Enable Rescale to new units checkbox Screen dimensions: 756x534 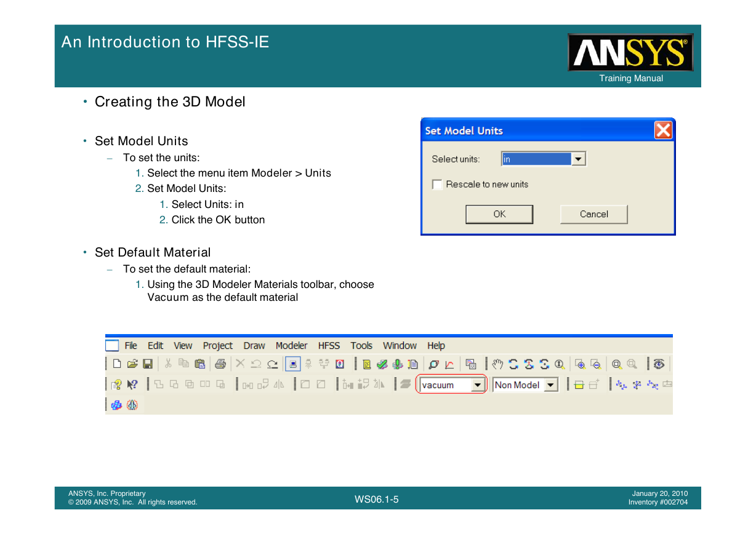pyautogui.click(x=437, y=185)
